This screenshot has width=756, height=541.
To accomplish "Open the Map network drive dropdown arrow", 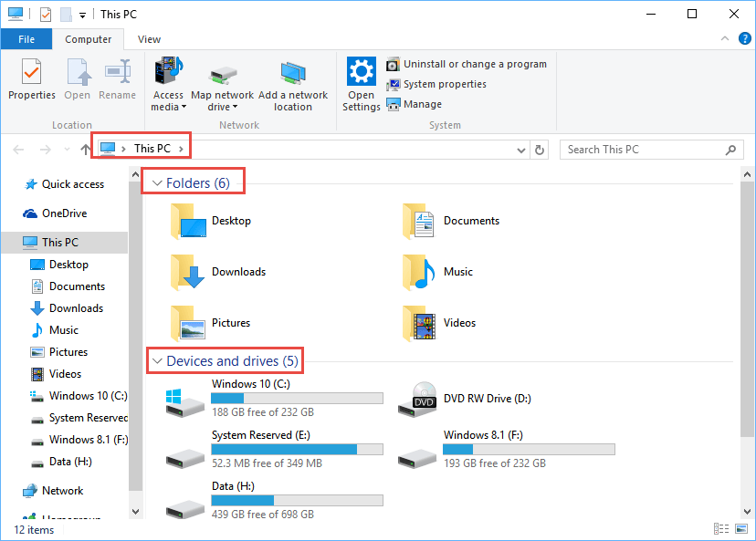I will click(x=236, y=107).
